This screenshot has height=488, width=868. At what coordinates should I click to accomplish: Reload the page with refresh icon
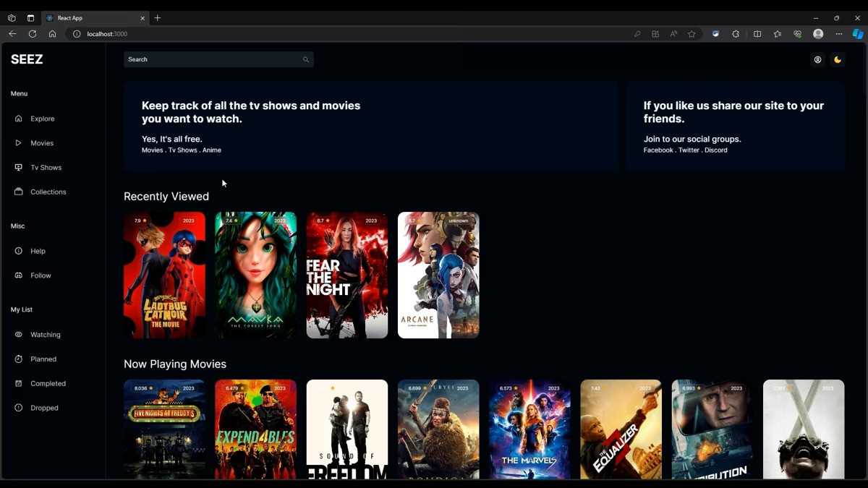pyautogui.click(x=33, y=34)
